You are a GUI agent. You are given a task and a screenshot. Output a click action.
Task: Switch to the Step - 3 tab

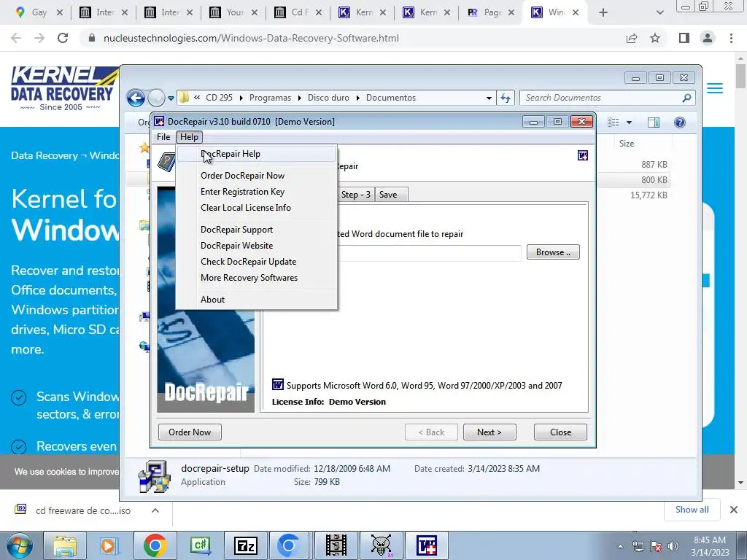tap(355, 194)
